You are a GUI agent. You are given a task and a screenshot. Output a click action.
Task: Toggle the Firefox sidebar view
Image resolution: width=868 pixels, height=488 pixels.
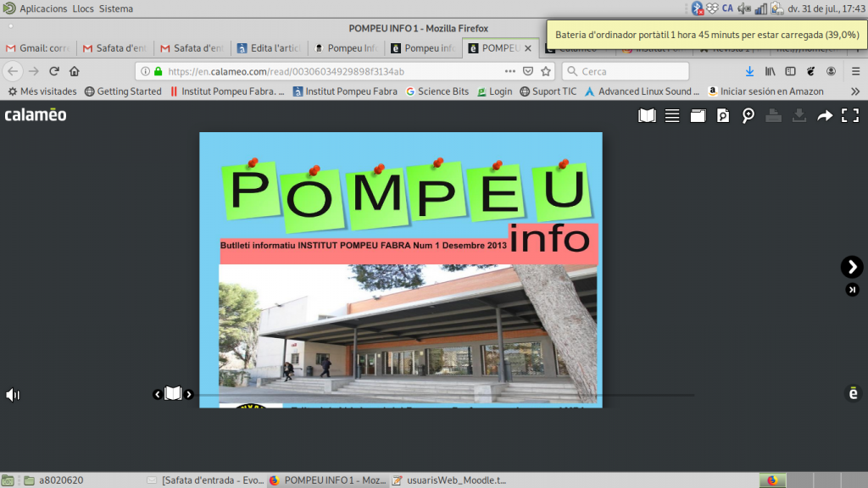coord(790,72)
